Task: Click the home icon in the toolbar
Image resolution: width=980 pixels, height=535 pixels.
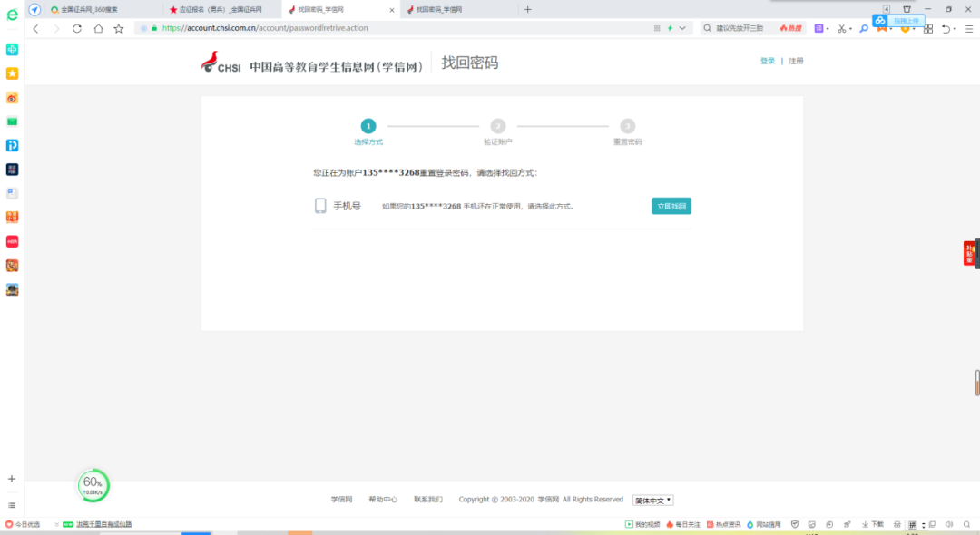Action: 98,28
